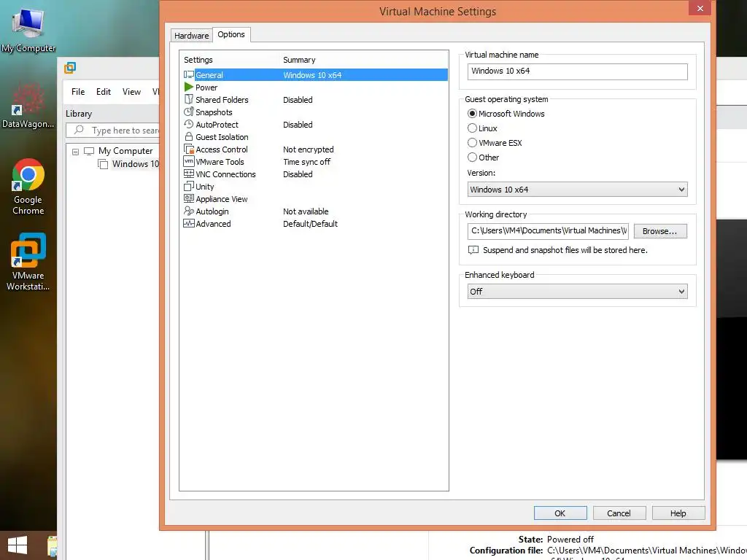This screenshot has height=560, width=747.
Task: Click 'Time sync off' summary text
Action: coord(307,161)
